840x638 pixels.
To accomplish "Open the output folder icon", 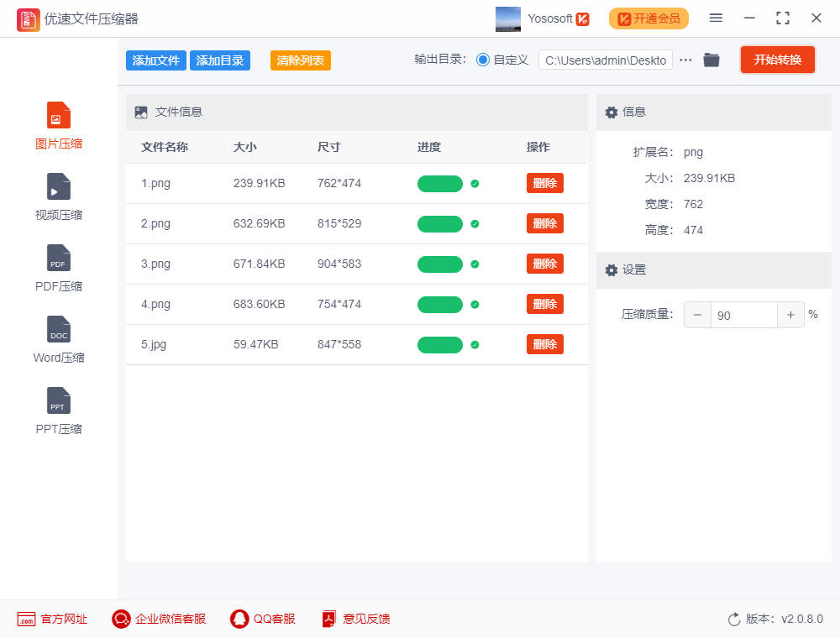I will (711, 60).
